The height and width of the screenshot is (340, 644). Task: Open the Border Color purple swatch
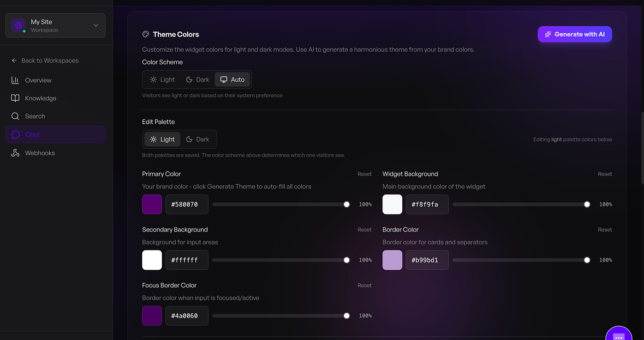pos(392,260)
